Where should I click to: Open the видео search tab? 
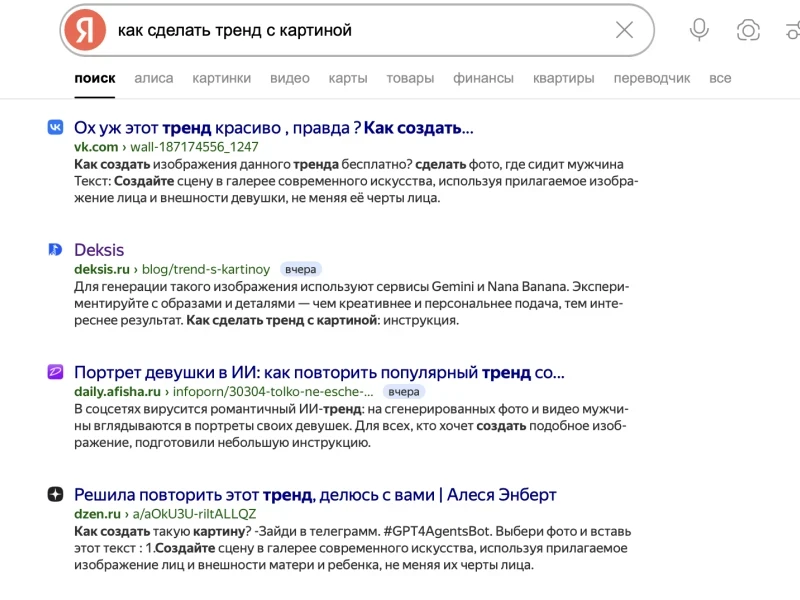point(289,78)
